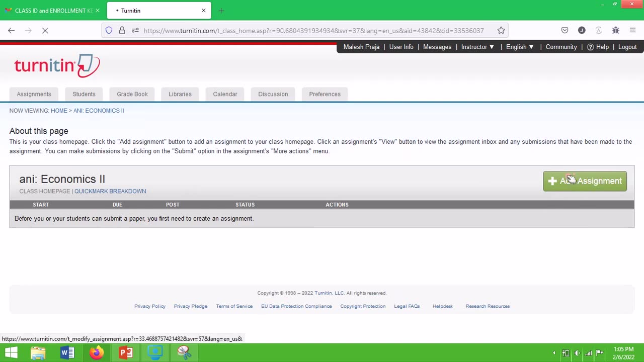Open the Community link
The image size is (644, 362).
point(561,47)
